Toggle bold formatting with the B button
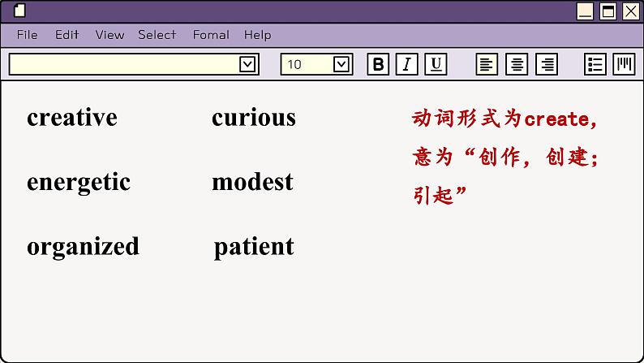This screenshot has width=644, height=363. click(378, 65)
